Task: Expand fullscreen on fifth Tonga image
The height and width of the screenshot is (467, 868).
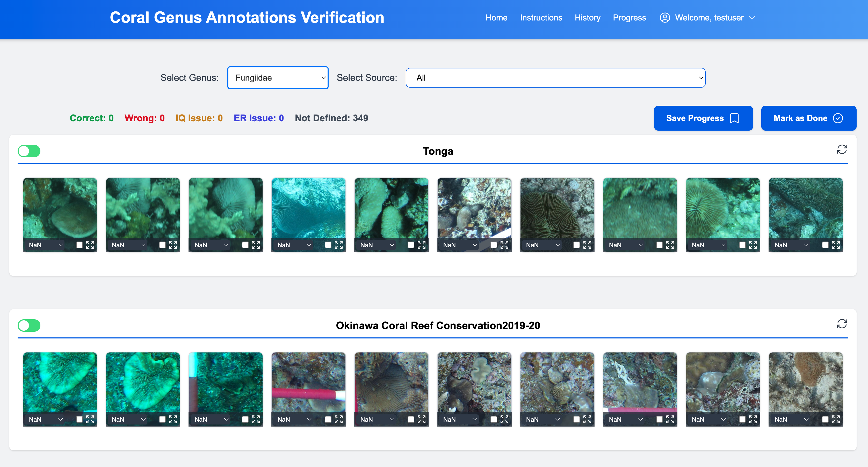Action: click(x=422, y=245)
